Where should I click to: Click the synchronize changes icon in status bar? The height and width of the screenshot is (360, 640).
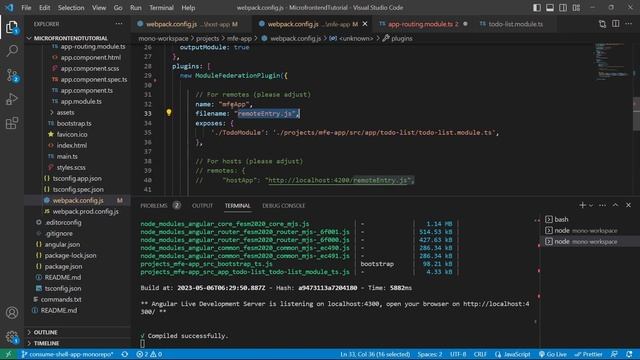[x=125, y=354]
